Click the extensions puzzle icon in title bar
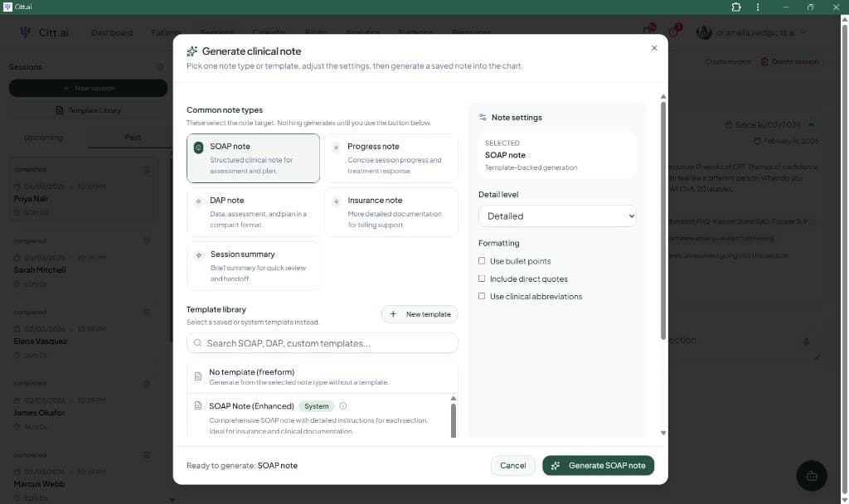849x504 pixels. [x=736, y=7]
